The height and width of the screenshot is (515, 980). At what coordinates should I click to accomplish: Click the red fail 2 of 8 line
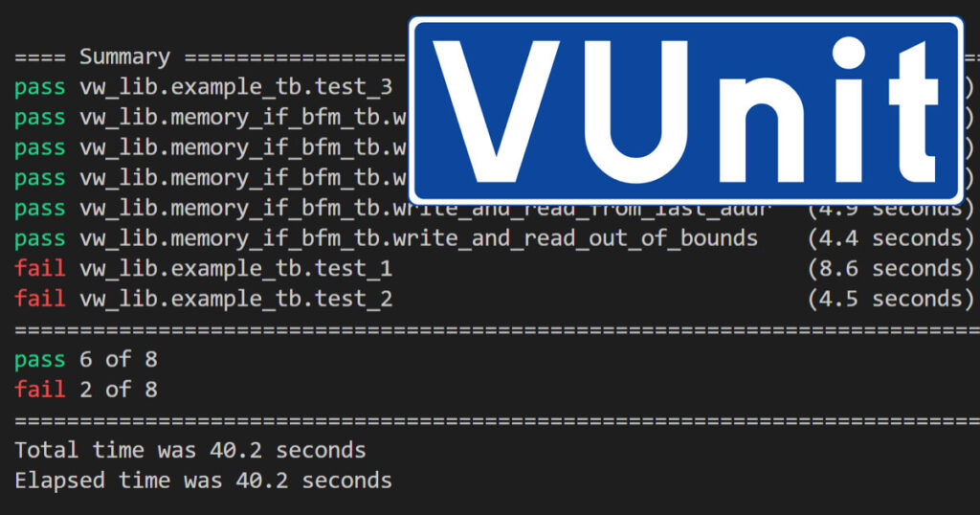click(x=86, y=390)
